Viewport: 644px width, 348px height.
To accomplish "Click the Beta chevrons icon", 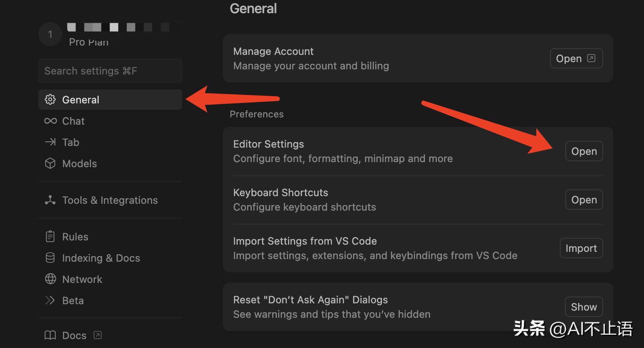I will [x=50, y=300].
